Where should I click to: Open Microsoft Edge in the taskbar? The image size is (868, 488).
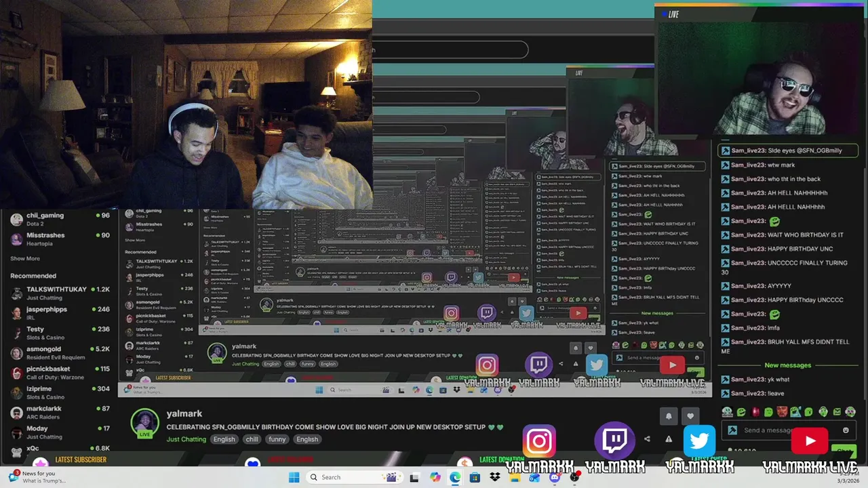[x=455, y=477]
